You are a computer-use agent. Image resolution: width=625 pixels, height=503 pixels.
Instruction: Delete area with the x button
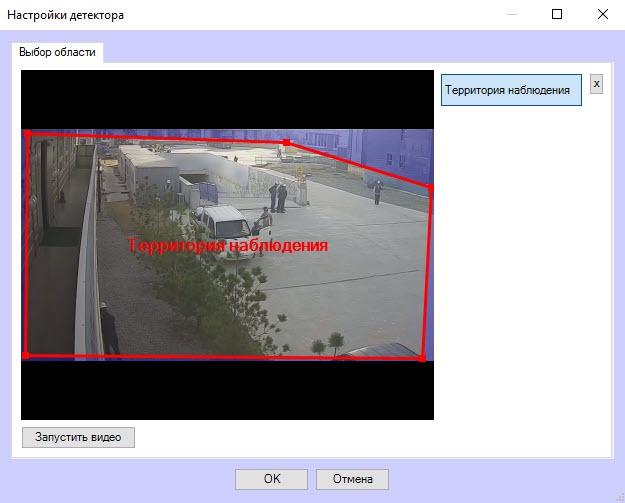(596, 84)
